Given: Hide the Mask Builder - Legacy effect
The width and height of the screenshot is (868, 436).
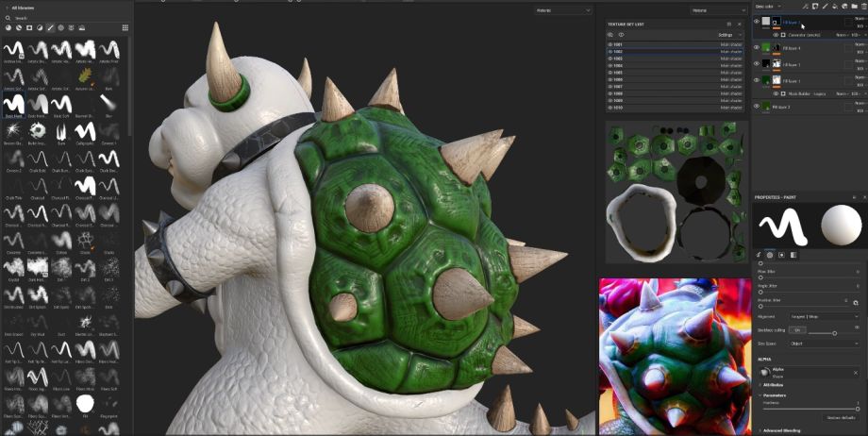Looking at the screenshot, I should click(776, 93).
